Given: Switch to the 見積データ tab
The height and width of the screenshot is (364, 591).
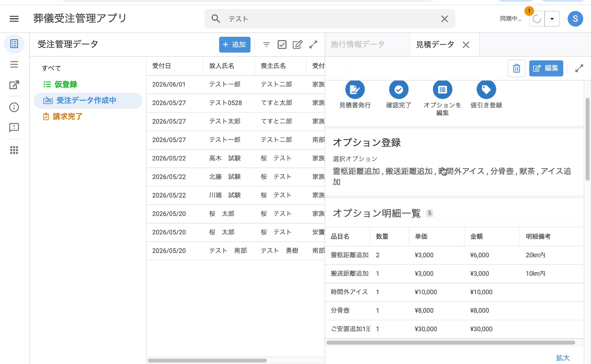Looking at the screenshot, I should 435,45.
